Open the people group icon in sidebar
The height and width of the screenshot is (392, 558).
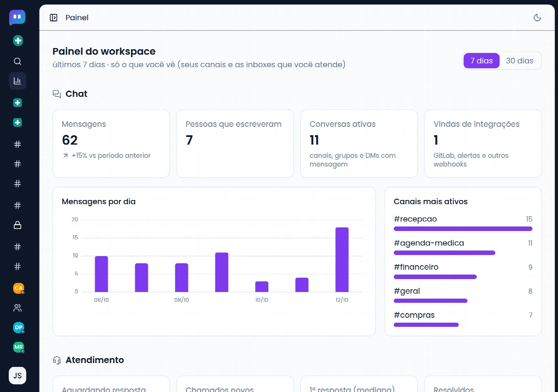[x=17, y=308]
